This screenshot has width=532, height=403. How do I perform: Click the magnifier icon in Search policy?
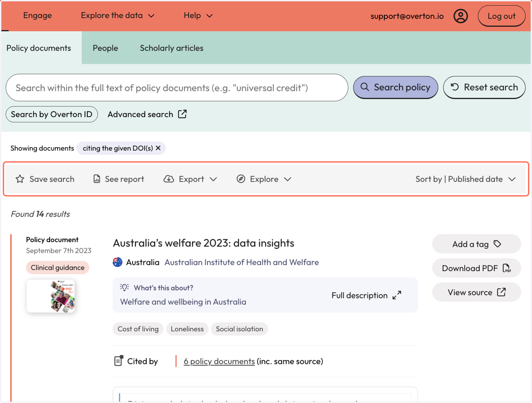[x=364, y=87]
